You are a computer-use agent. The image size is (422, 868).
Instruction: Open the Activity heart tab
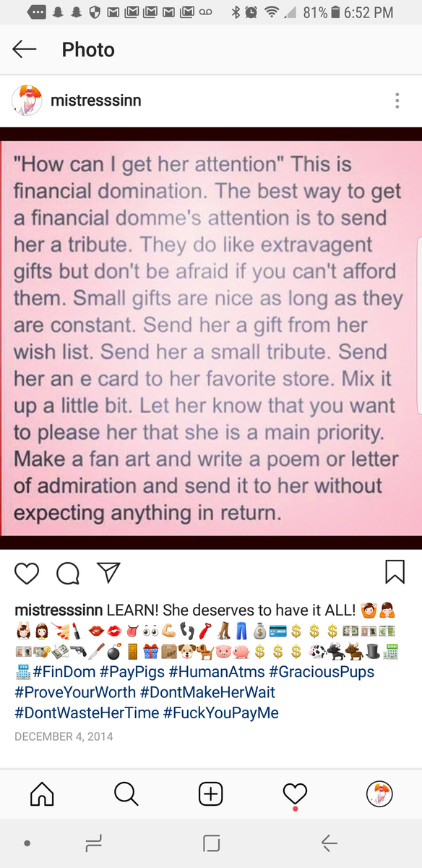click(295, 794)
